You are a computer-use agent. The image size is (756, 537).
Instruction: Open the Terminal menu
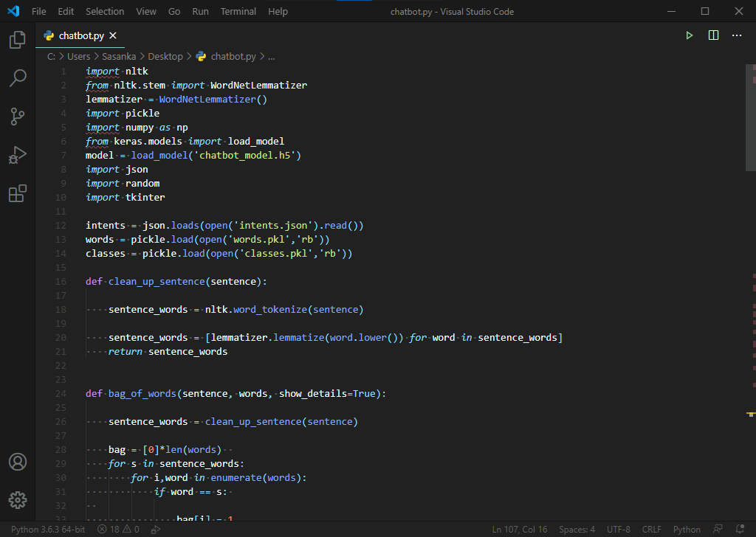[238, 12]
